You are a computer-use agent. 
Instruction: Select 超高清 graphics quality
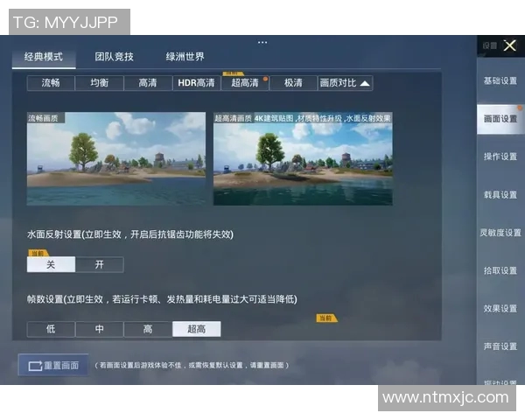coord(245,83)
